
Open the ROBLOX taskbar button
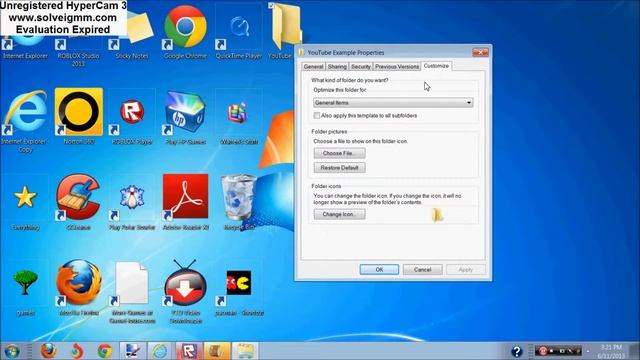click(189, 351)
